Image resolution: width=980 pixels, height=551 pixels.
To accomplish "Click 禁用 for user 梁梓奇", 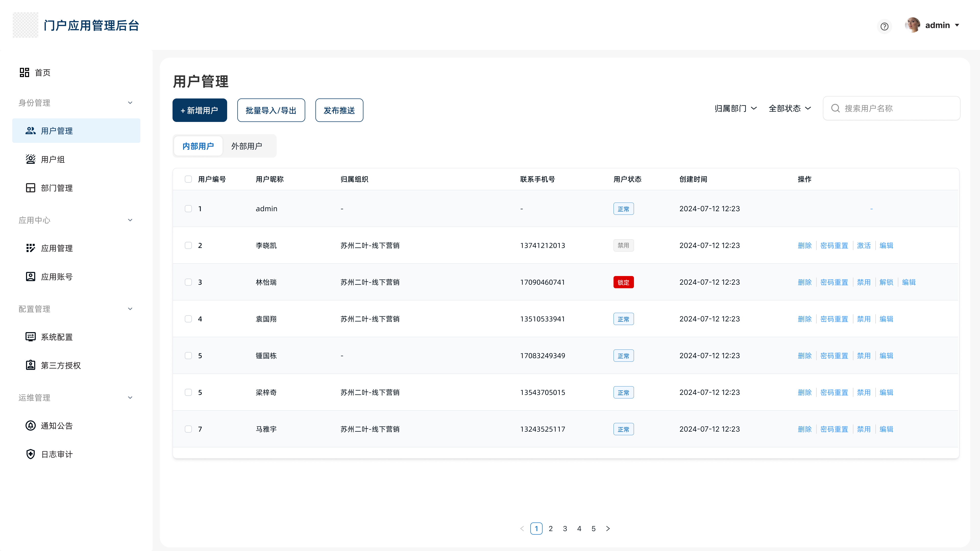I will [x=864, y=392].
